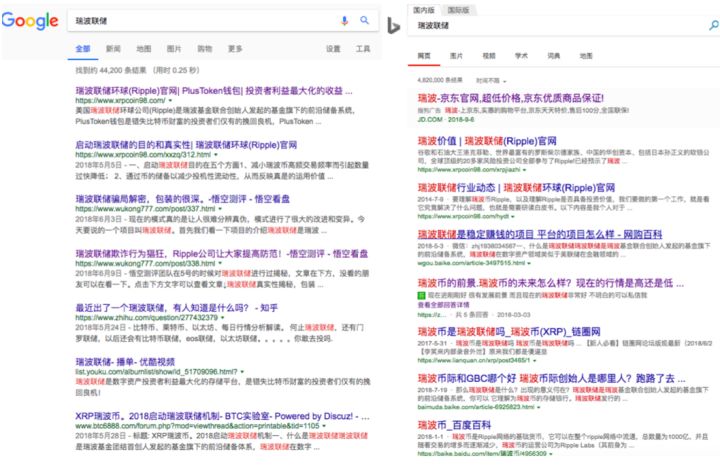The height and width of the screenshot is (467, 720).
Task: Expand Google 更多 search categories
Action: tap(235, 48)
